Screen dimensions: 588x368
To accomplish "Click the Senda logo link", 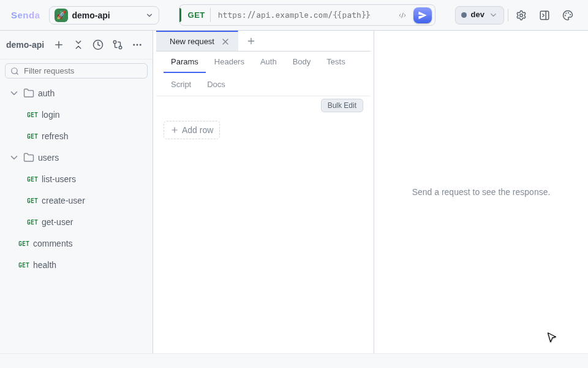I will tap(26, 15).
